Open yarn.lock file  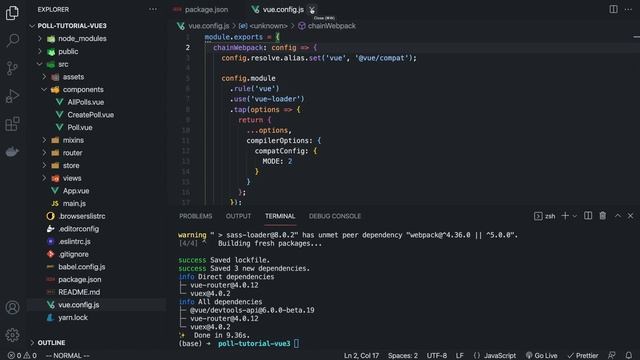[73, 317]
